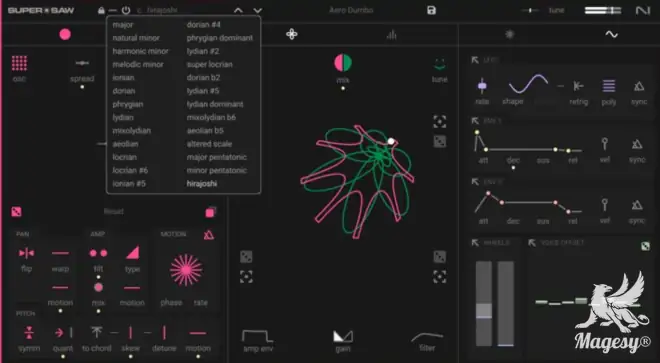Select the hirajoshi scale

[202, 184]
